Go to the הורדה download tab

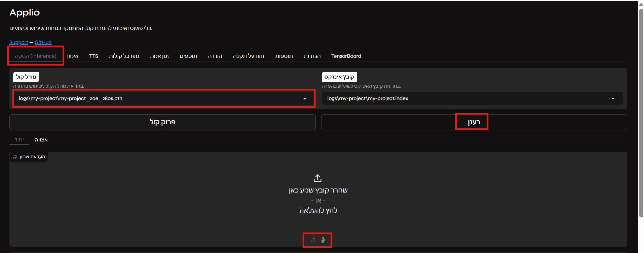click(215, 56)
